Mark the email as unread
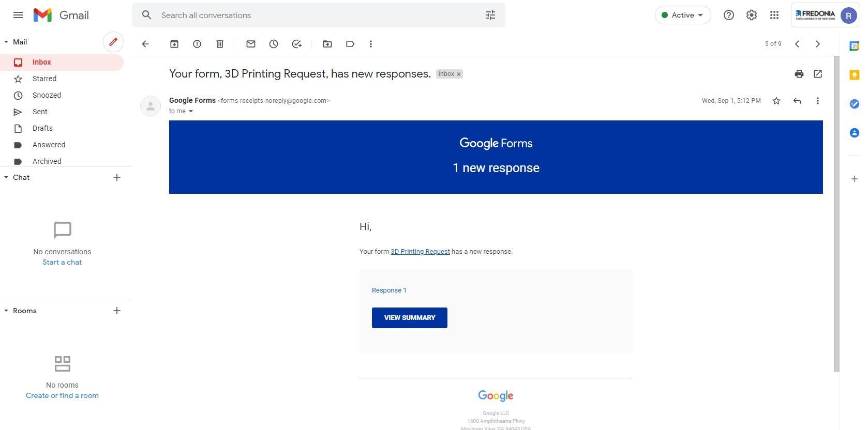This screenshot has height=430, width=868. click(251, 44)
